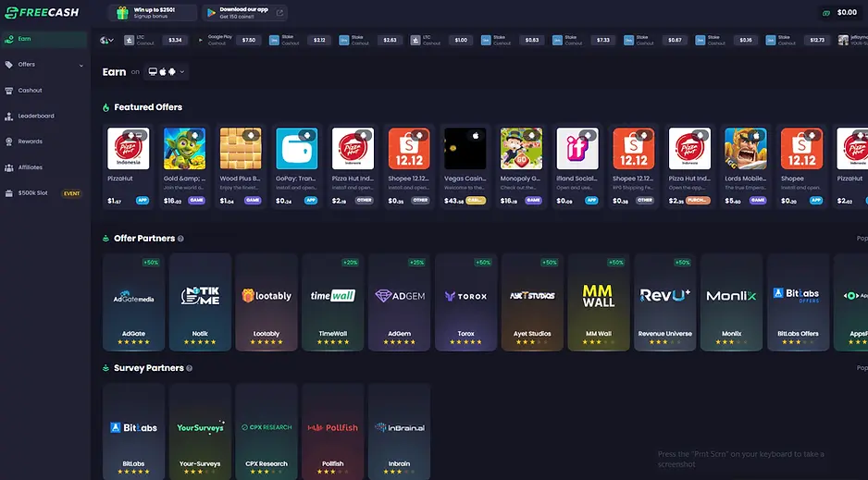The height and width of the screenshot is (480, 868).
Task: Click the Featured Offers heading
Action: pyautogui.click(x=148, y=107)
